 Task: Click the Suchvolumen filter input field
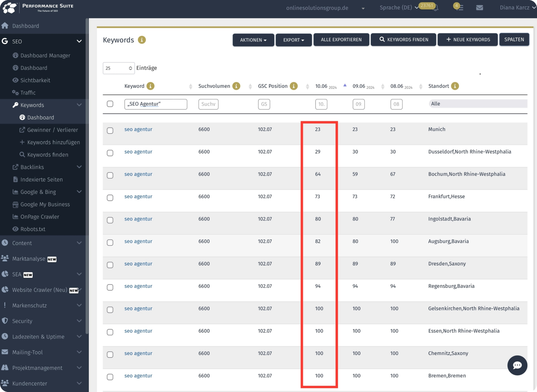click(208, 104)
